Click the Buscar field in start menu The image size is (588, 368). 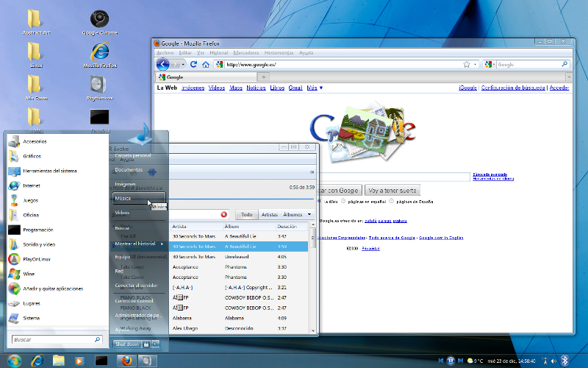[x=57, y=339]
